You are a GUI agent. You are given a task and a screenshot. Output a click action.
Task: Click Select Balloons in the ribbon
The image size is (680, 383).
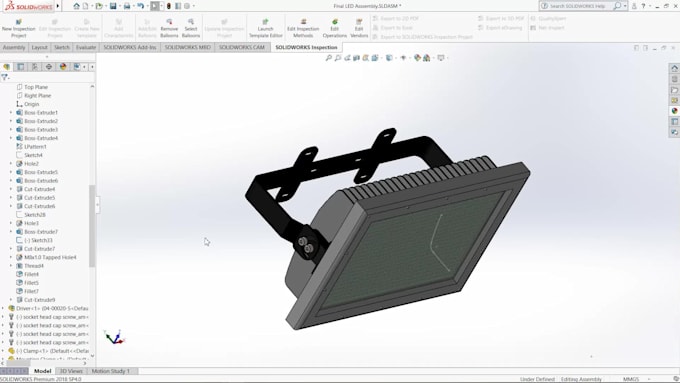(x=191, y=29)
